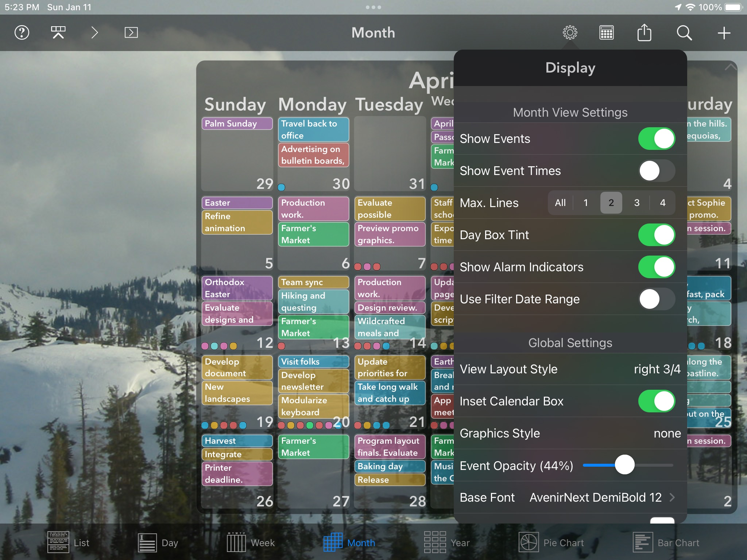This screenshot has height=560, width=747.
Task: Switch to the Week view tab
Action: pos(251,542)
